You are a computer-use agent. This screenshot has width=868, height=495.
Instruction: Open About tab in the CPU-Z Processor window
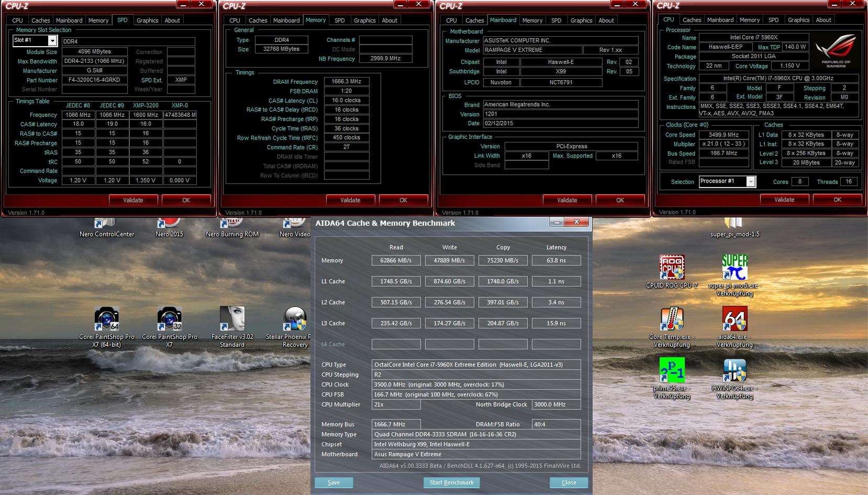point(823,20)
